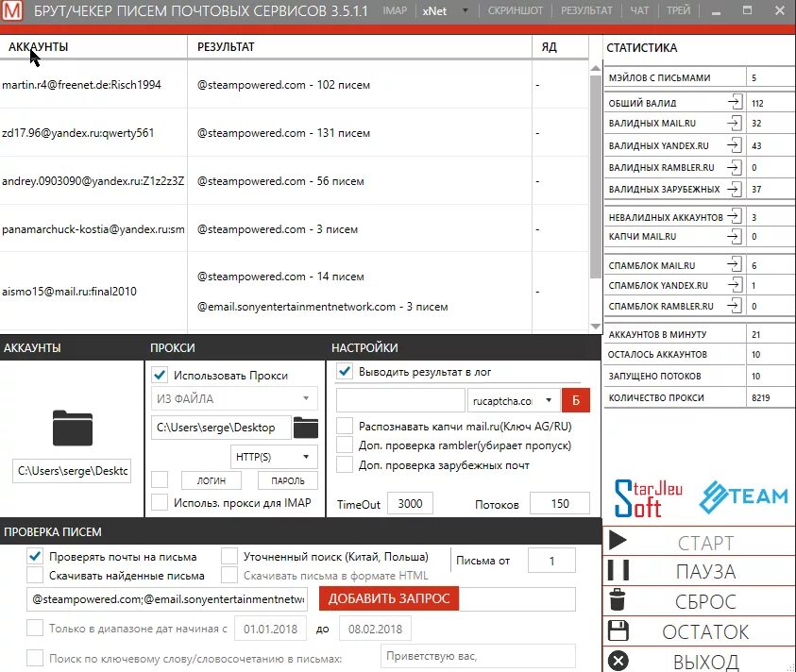This screenshot has height=672, width=796.
Task: Tick the proxy login/password checkbox
Action: 160,479
